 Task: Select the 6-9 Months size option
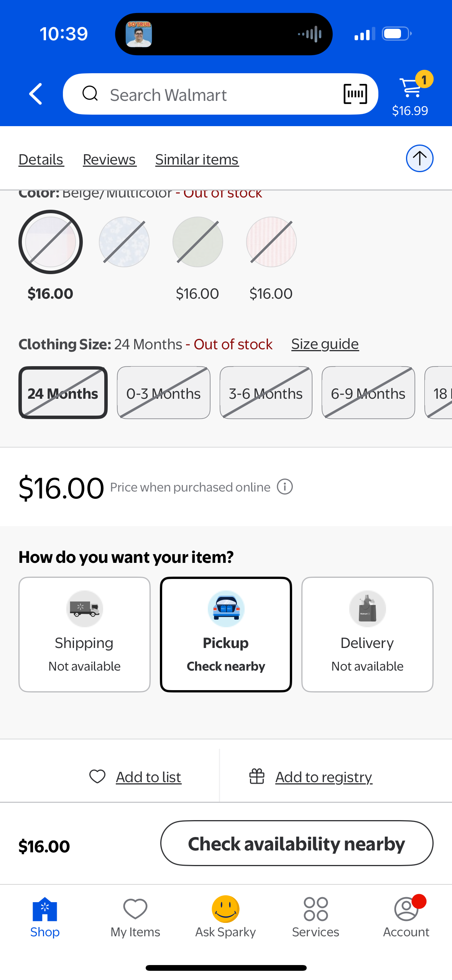pos(368,393)
